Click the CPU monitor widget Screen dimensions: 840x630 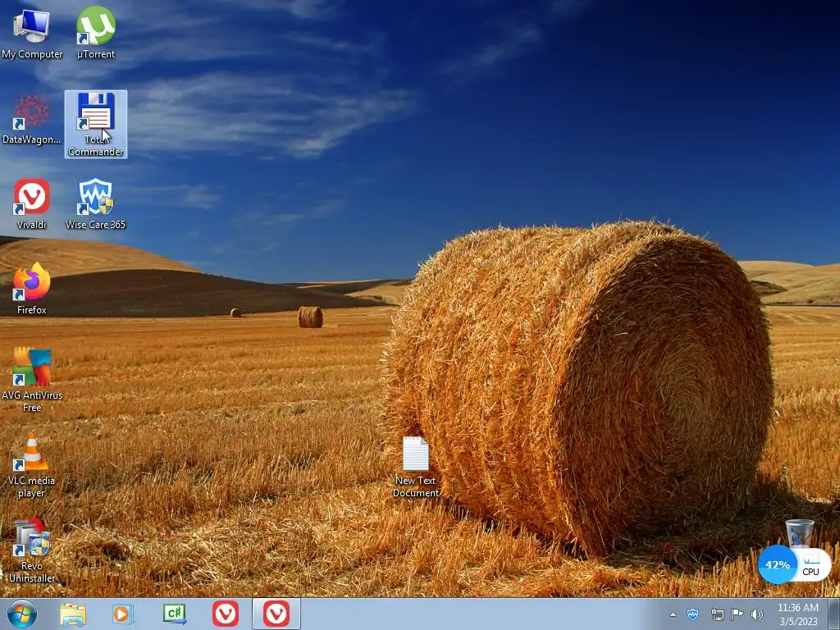811,565
